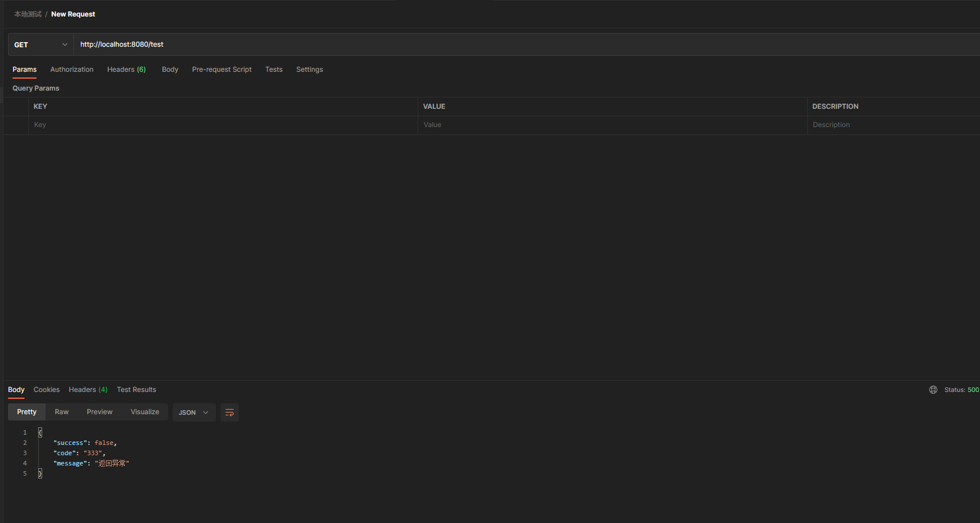The width and height of the screenshot is (980, 523).
Task: Click the "message": "返回异常" line in response
Action: (x=91, y=463)
